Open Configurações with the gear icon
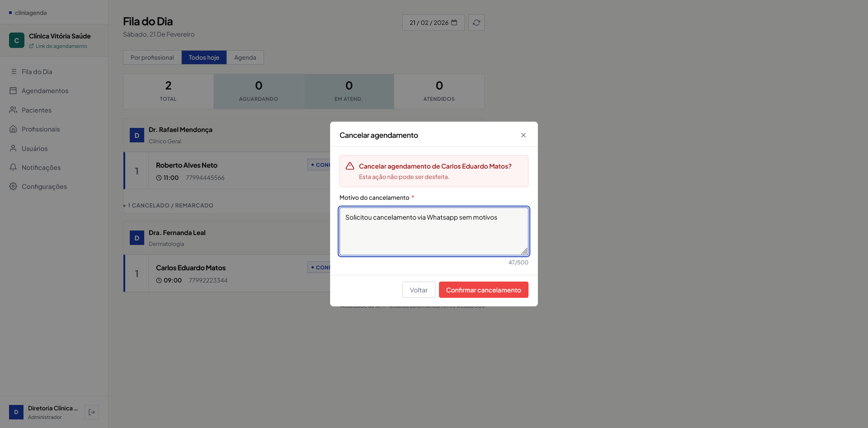 [13, 186]
